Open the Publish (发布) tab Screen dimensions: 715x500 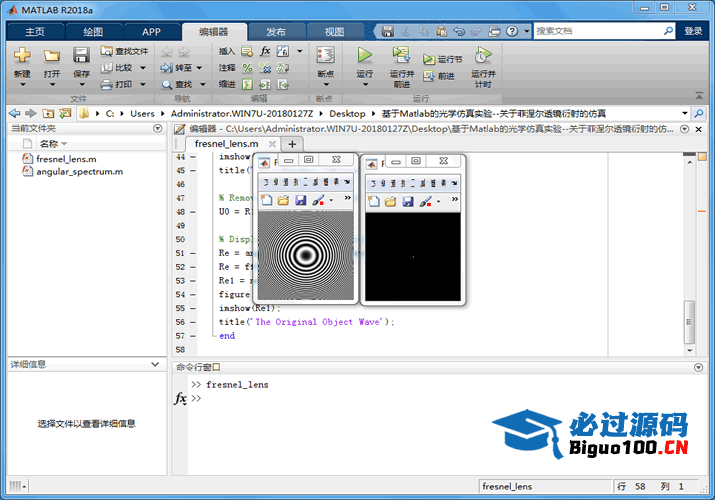pos(276,31)
